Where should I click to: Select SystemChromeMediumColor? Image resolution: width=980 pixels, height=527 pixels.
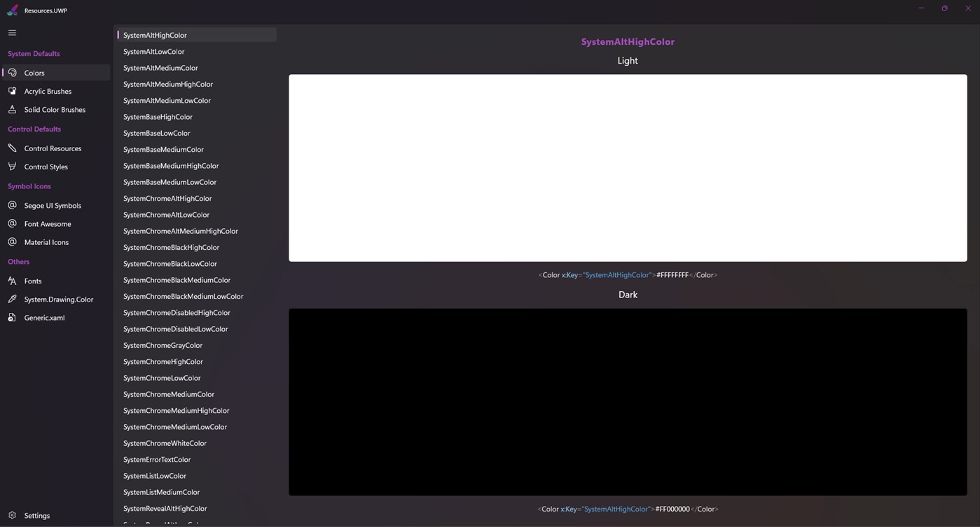point(196,394)
